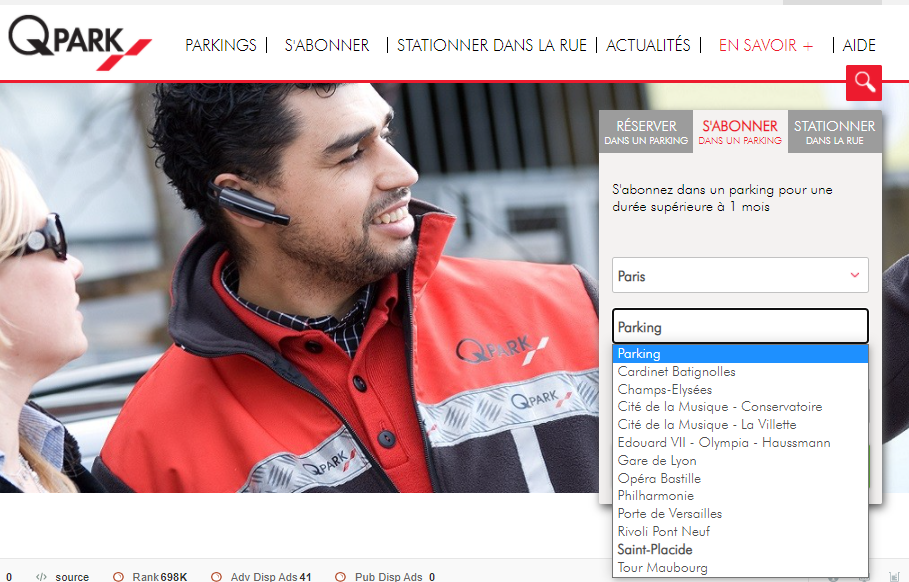Click the Adv Disp Ads 41 entry
The height and width of the screenshot is (582, 909).
coord(261,577)
